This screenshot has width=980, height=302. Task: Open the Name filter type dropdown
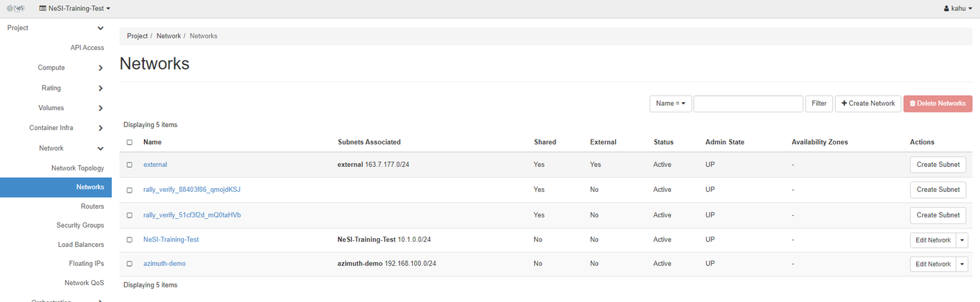click(x=670, y=104)
